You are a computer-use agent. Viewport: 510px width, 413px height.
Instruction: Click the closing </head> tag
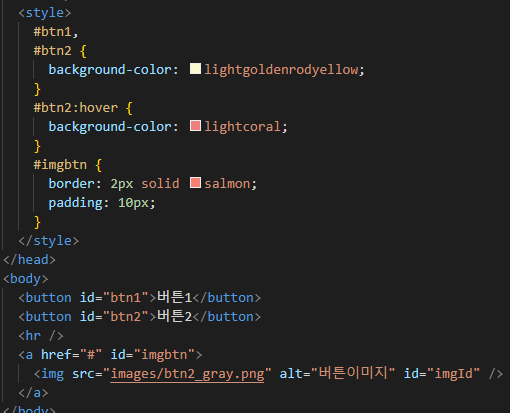pyautogui.click(x=29, y=260)
